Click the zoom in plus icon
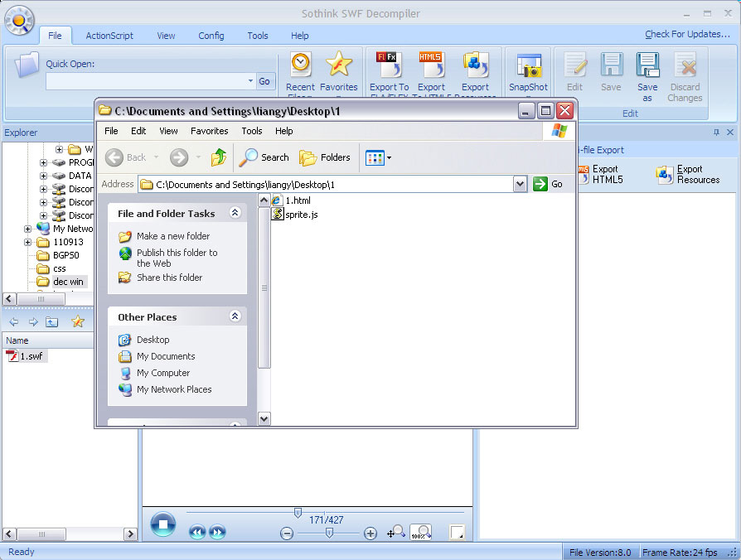 (x=370, y=533)
